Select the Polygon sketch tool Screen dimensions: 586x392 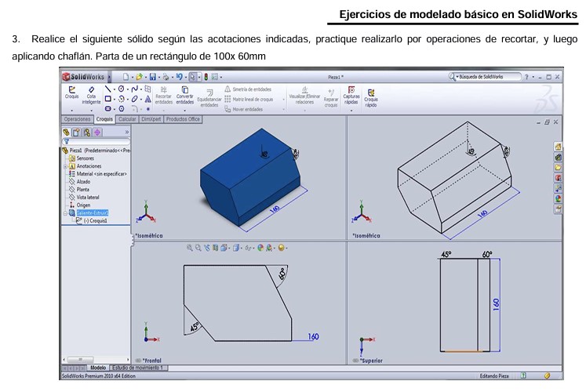(121, 109)
